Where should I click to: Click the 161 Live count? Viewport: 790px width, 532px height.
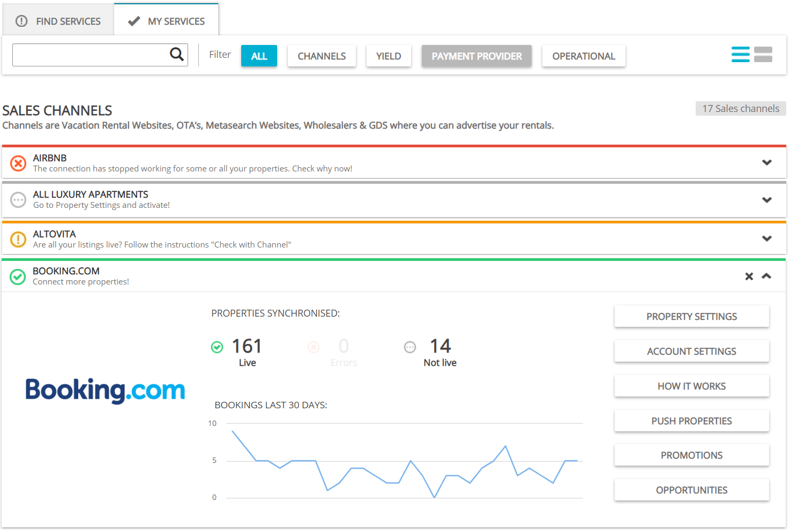click(247, 346)
